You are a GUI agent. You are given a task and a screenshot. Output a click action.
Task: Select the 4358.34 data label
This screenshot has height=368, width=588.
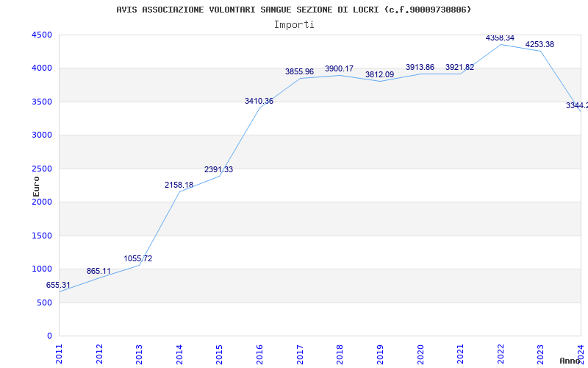pyautogui.click(x=500, y=38)
